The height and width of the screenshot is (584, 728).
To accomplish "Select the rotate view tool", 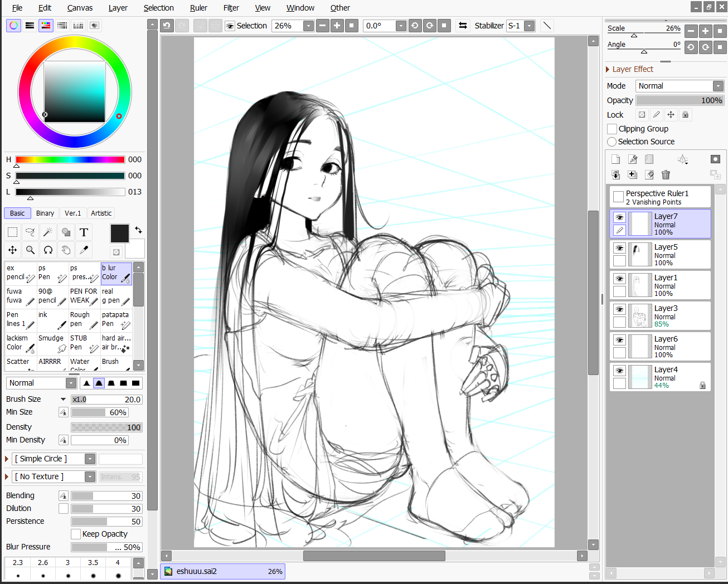I will coord(48,250).
